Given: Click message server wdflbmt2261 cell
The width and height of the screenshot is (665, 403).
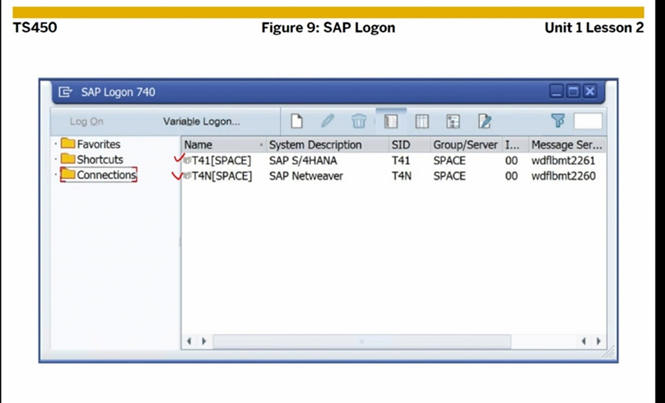Looking at the screenshot, I should 563,160.
